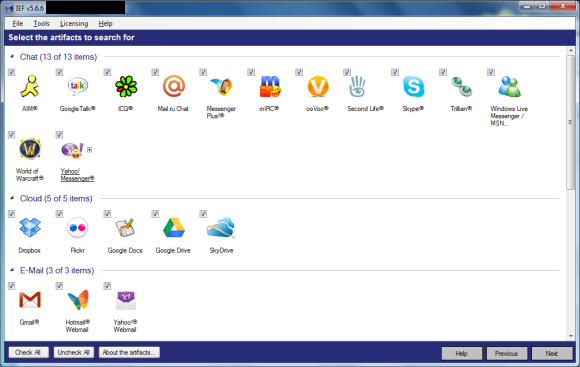Click the Yahoo! Messenger icon
This screenshot has height=367, width=580.
pos(72,150)
